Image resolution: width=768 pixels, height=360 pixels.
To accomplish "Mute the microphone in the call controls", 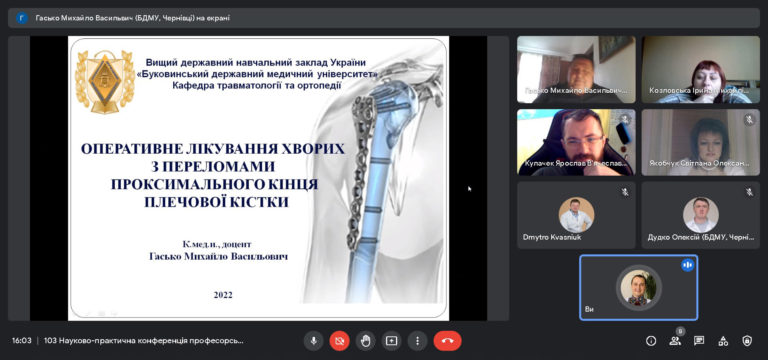I will [x=313, y=341].
